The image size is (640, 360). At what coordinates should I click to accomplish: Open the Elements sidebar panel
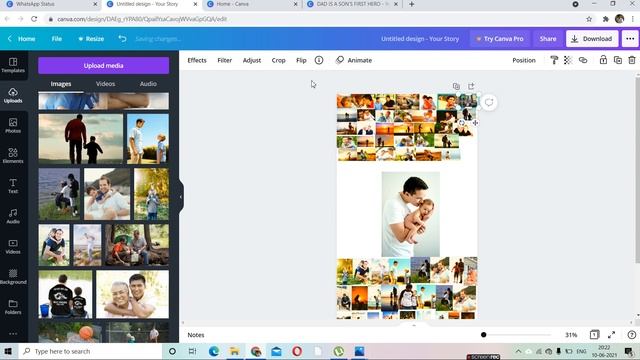(x=13, y=156)
